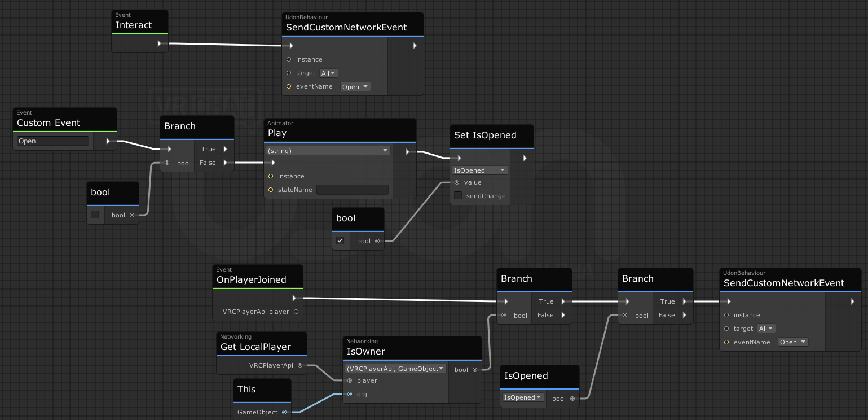Click the value input port on Set IsOpened
This screenshot has width=868, height=420.
point(457,182)
